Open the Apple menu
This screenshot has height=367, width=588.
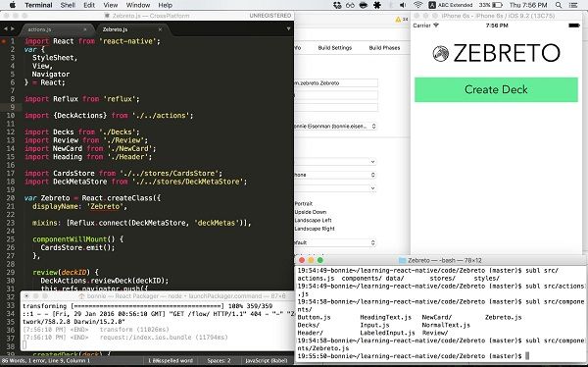tap(12, 5)
